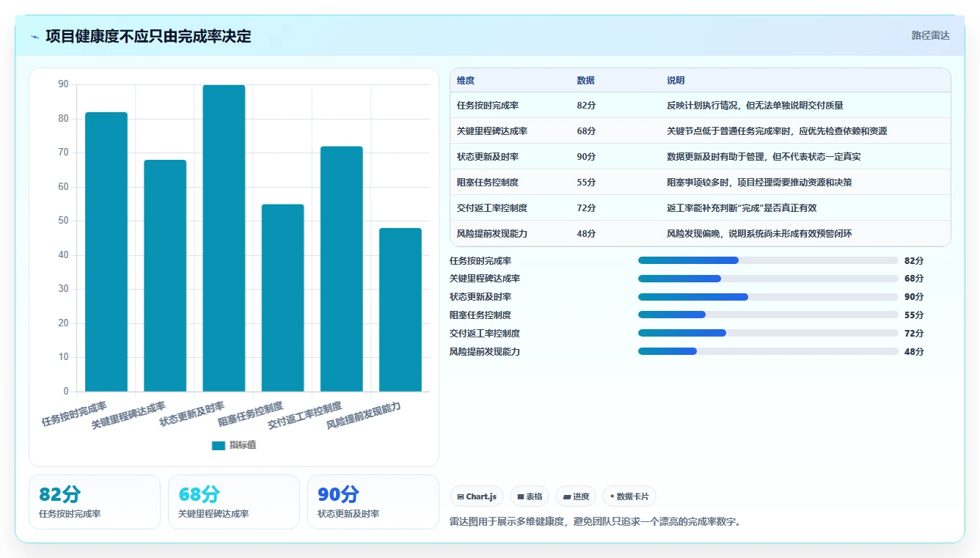
Task: Click the 82分 progress bar for 任务按时完成率
Action: tap(768, 260)
